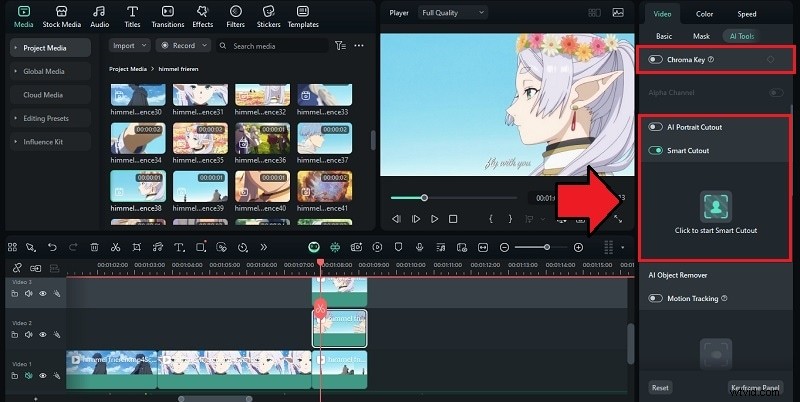800x402 pixels.
Task: Select the crop tool in timeline toolbar
Action: click(136, 247)
